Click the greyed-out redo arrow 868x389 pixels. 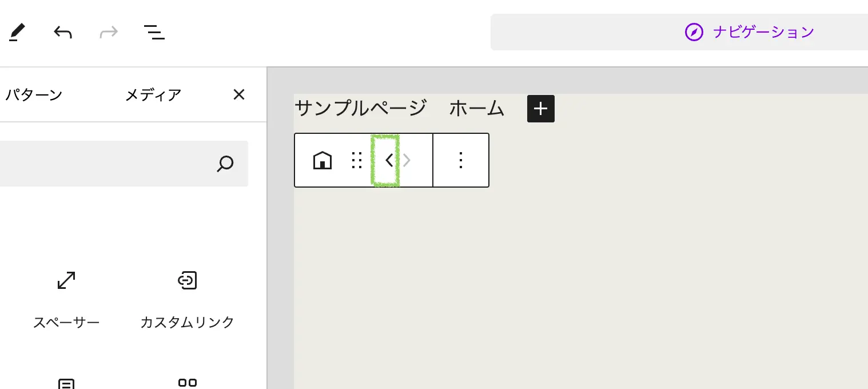pos(109,33)
